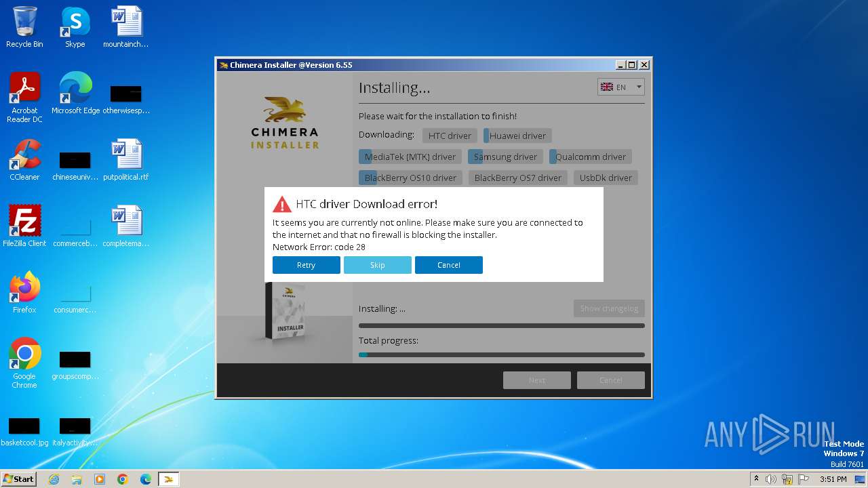Open the Windows Start menu
The width and height of the screenshot is (868, 488).
[x=18, y=479]
